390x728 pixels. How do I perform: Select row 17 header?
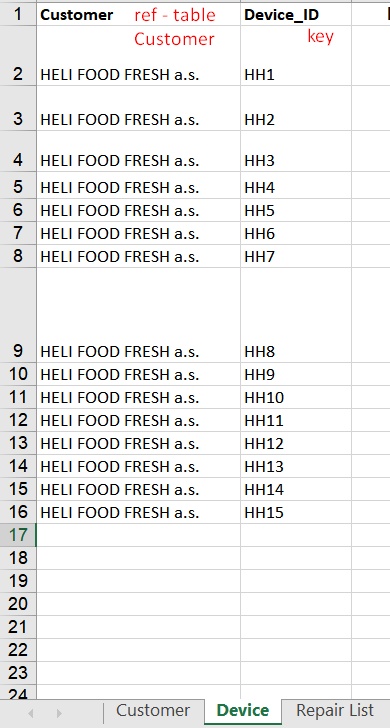18,535
